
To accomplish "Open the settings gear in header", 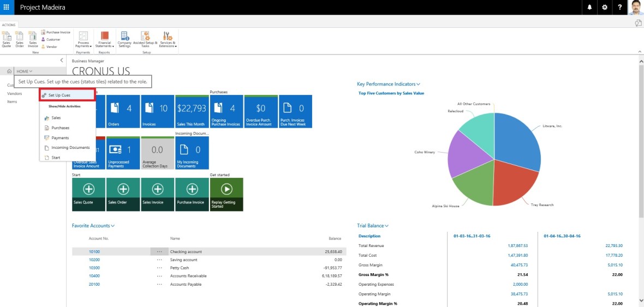I will (605, 7).
